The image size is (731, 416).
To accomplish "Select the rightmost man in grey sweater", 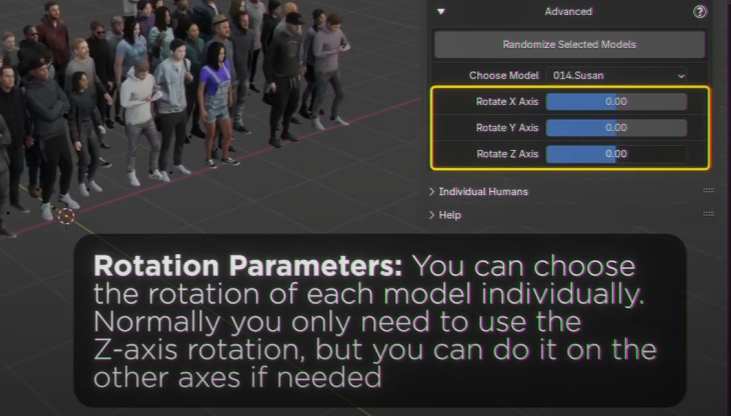I will (328, 65).
